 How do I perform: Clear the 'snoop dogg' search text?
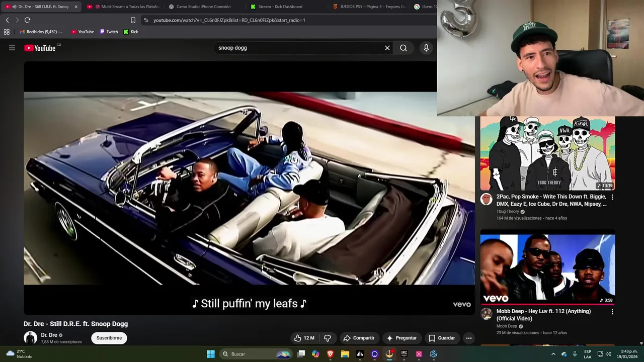coord(387,48)
